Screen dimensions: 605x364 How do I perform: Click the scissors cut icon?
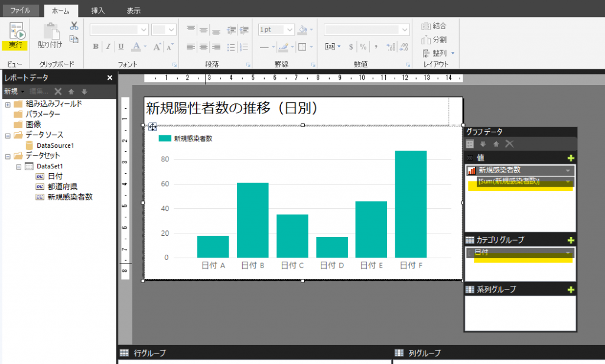74,26
